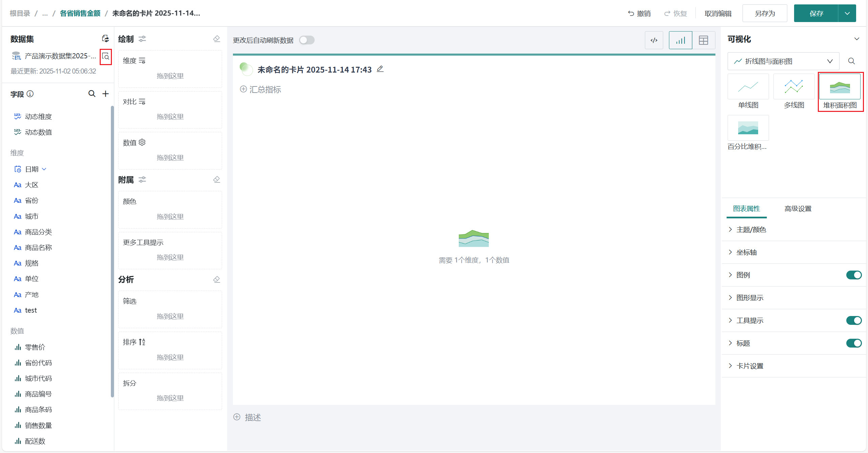This screenshot has height=453, width=868.
Task: Search chart types with magnifier icon
Action: tap(851, 61)
